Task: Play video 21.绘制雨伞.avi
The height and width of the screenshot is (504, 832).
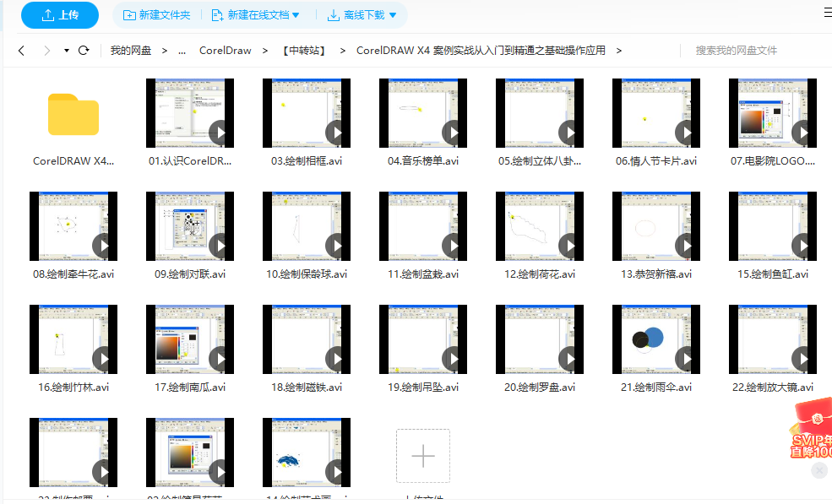Action: point(656,339)
